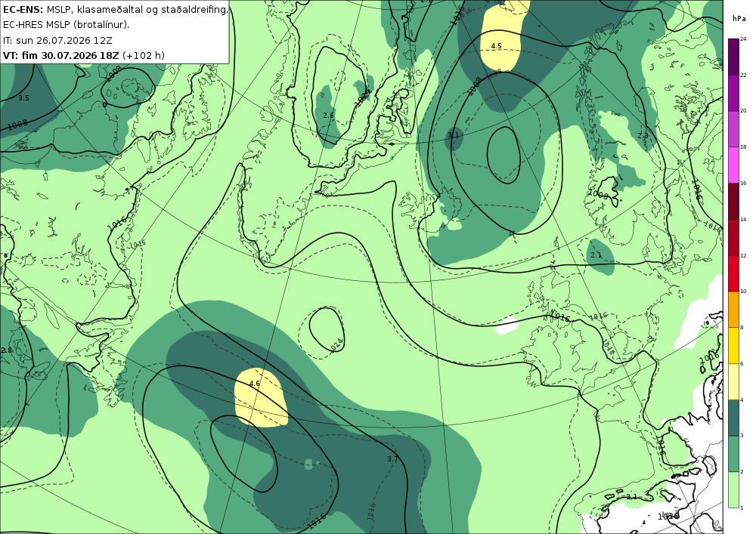
Task: Select the 3.1 dark green spot label
Action: (x=453, y=135)
